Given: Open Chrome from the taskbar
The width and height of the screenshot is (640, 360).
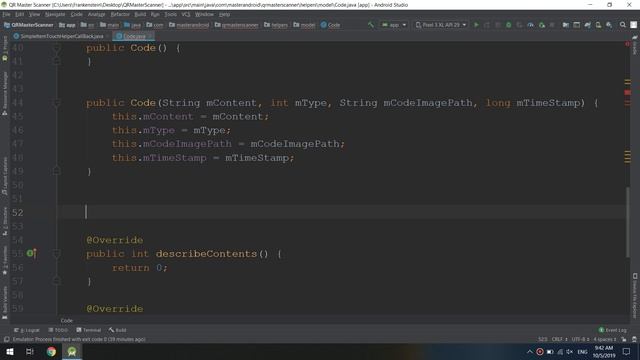Looking at the screenshot, I should click(x=51, y=351).
